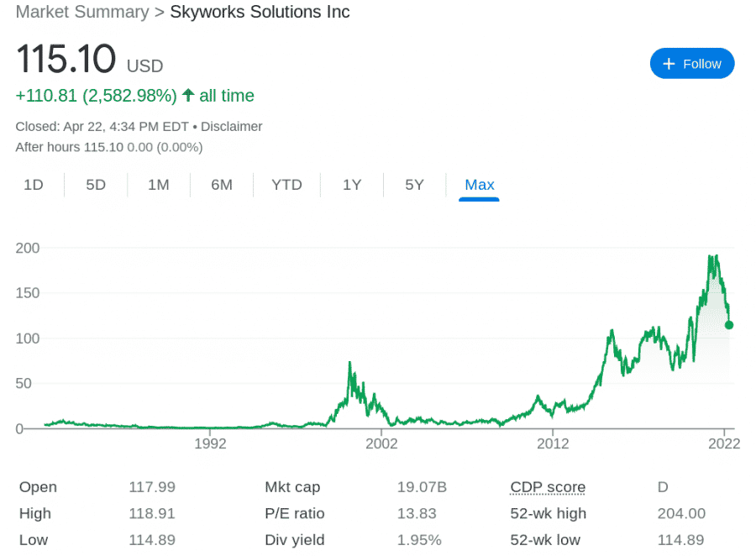Click the Closed: Apr 22 timestamp text

click(x=102, y=126)
